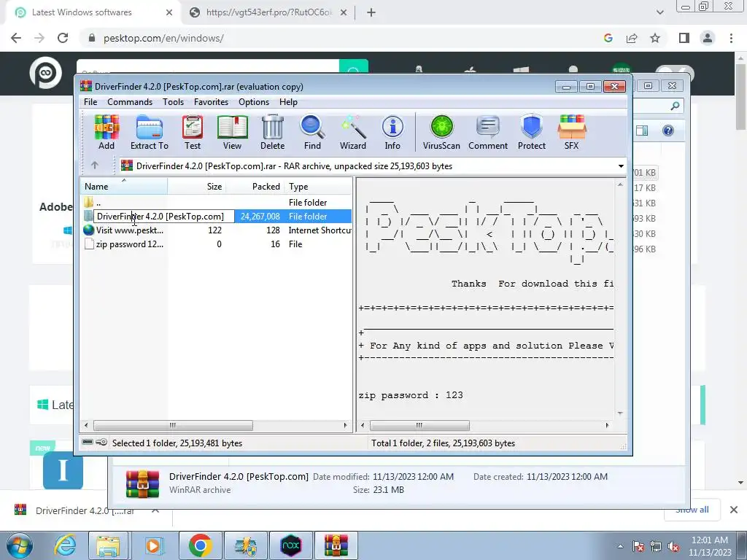Run the Test archive tool
The height and width of the screenshot is (560, 747).
coord(193,133)
